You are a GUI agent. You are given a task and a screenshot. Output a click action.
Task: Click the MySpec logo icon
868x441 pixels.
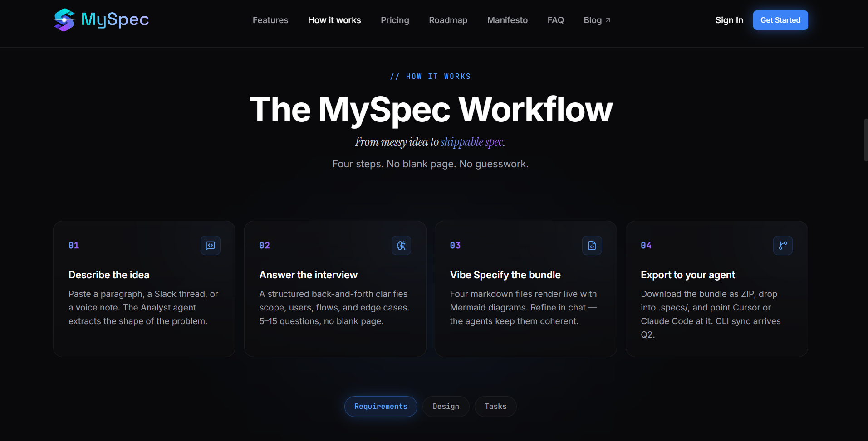click(64, 20)
